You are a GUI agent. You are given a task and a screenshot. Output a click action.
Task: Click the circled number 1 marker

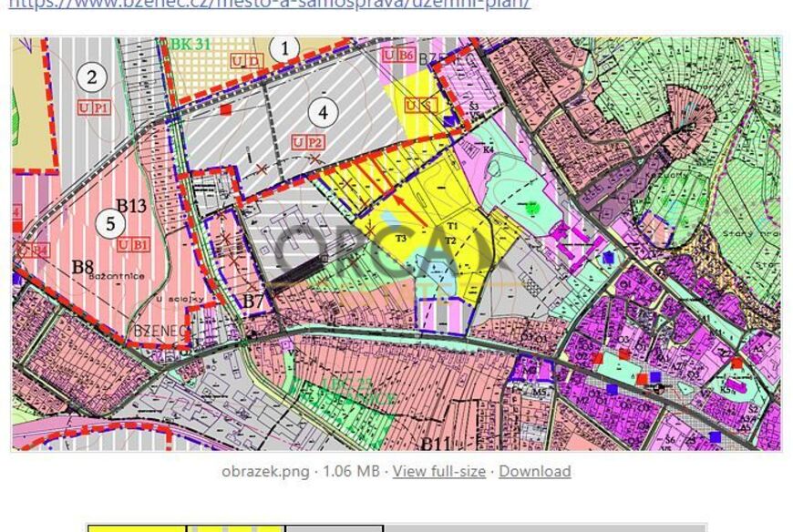285,48
